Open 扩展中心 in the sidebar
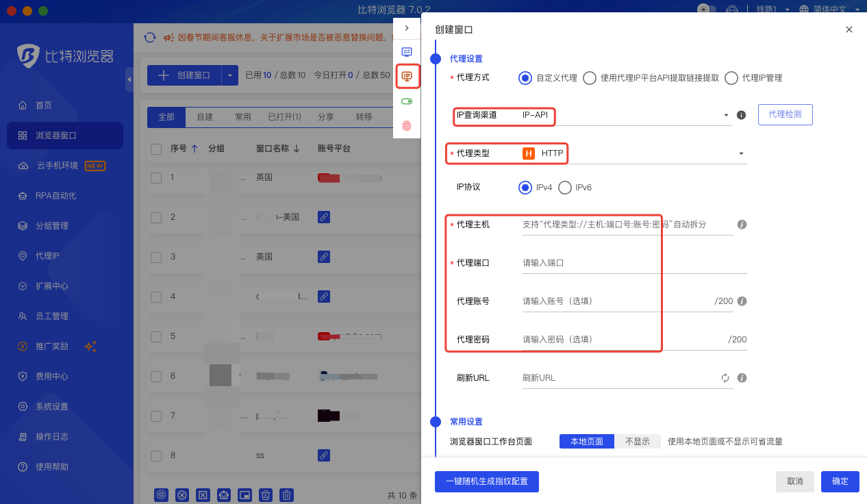Image resolution: width=867 pixels, height=504 pixels. click(52, 286)
